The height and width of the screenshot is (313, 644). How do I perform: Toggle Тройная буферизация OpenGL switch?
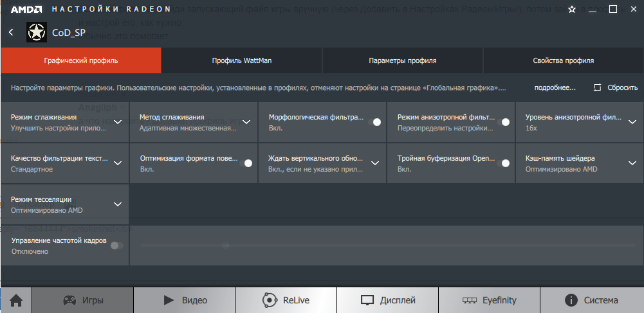503,163
